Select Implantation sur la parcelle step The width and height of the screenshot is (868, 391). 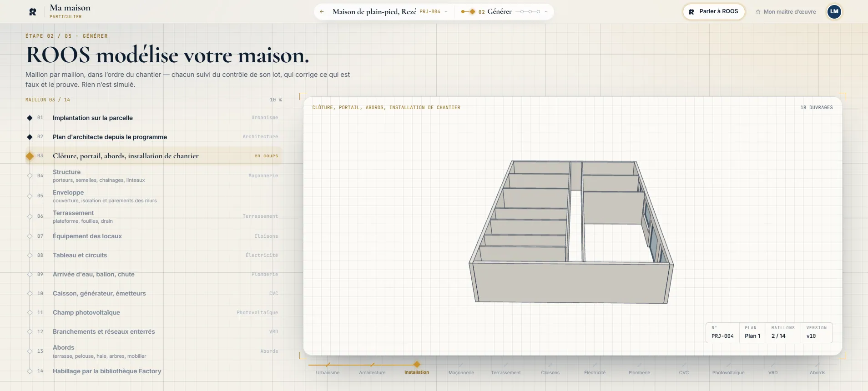click(x=154, y=118)
